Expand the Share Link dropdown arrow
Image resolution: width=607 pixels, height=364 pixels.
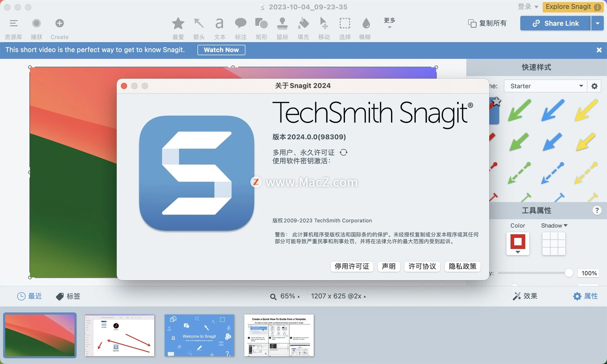598,23
